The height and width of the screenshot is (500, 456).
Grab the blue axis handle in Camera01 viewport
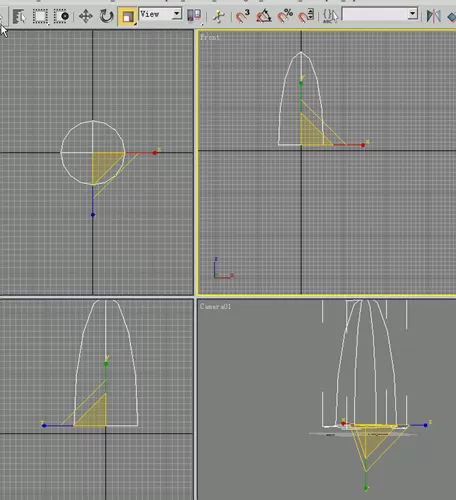tap(426, 425)
